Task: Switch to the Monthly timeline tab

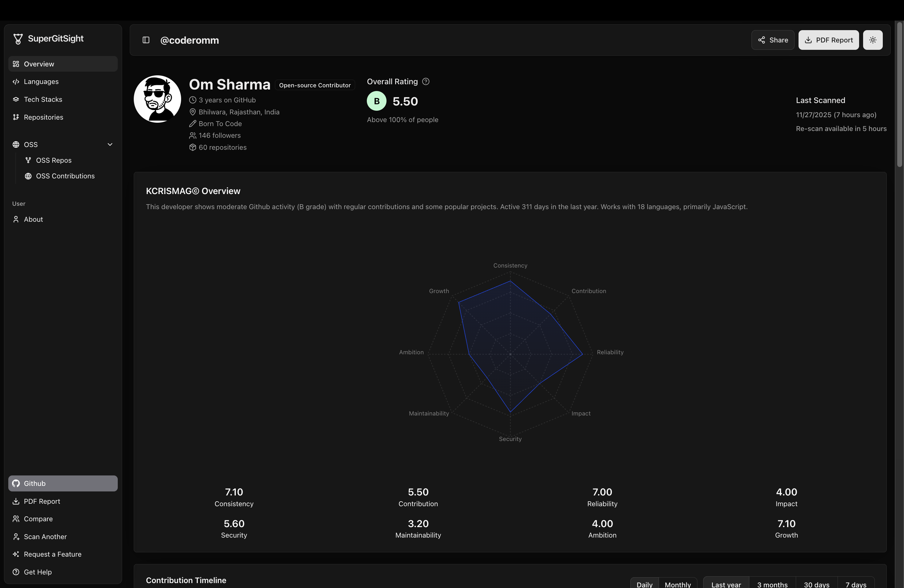Action: [x=678, y=585]
